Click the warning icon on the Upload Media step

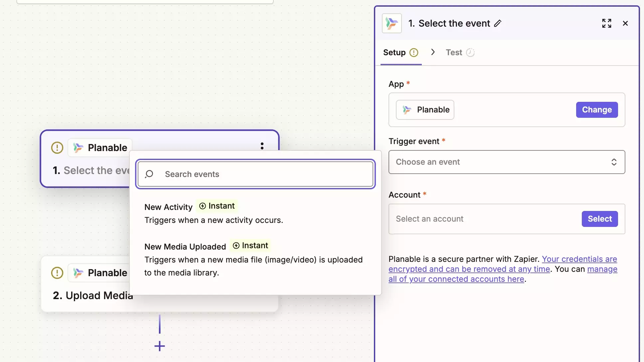point(57,273)
